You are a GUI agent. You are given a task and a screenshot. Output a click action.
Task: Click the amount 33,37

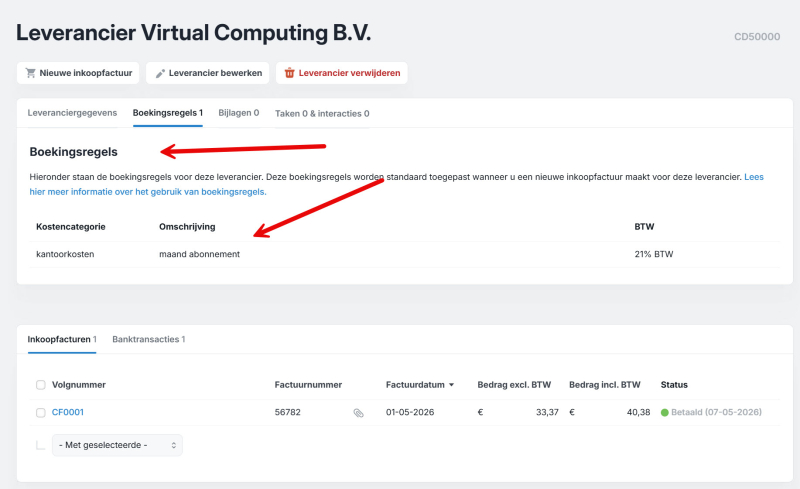pyautogui.click(x=547, y=412)
